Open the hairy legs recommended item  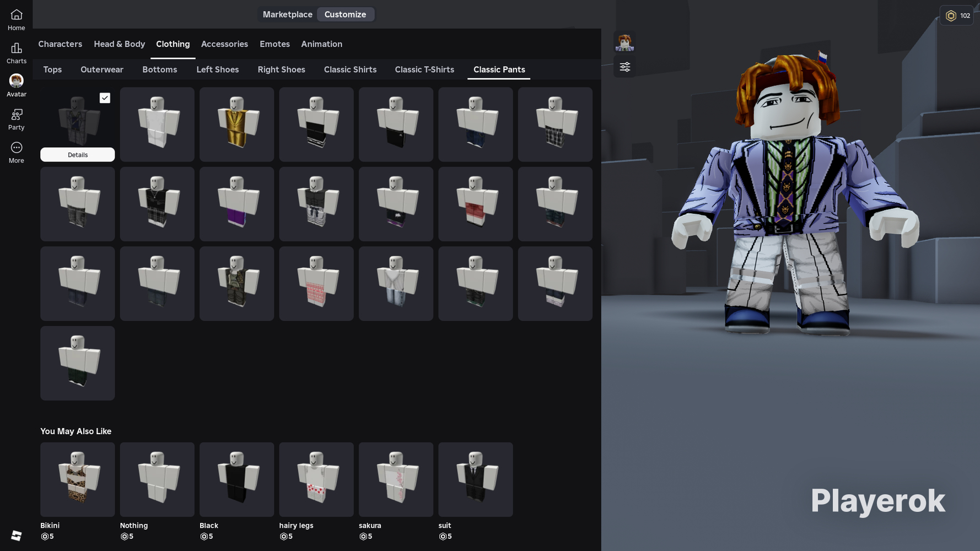[x=316, y=479]
